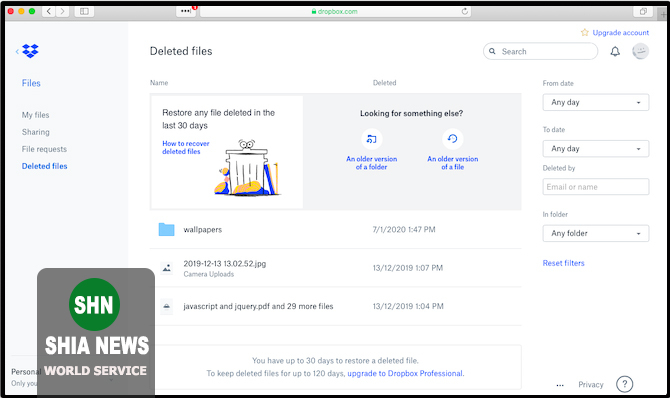Select the 2019-12-13 13.02.52.jpg file name
This screenshot has width=670, height=398.
pyautogui.click(x=225, y=264)
